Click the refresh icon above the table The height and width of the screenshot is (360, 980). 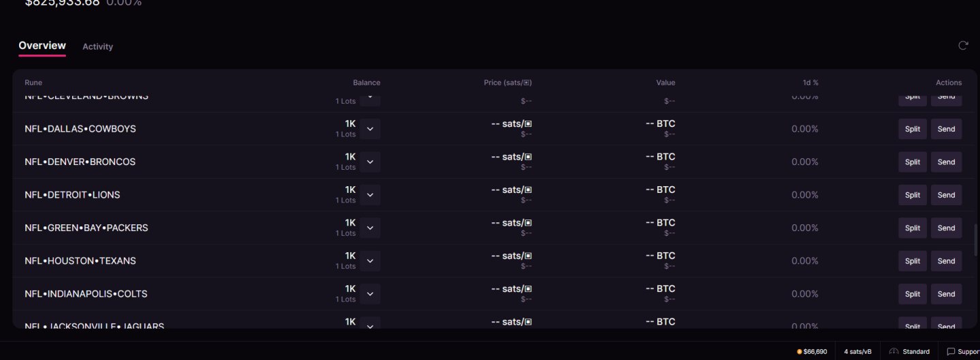coord(963,46)
